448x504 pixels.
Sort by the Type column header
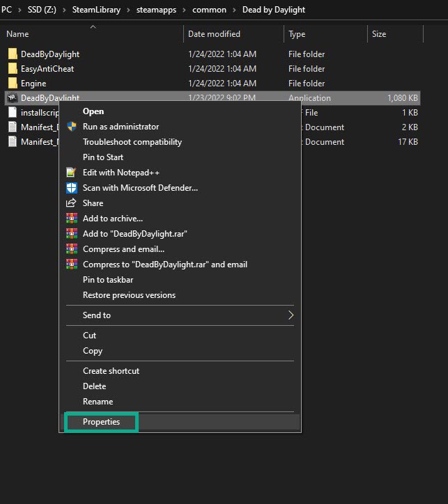click(297, 33)
